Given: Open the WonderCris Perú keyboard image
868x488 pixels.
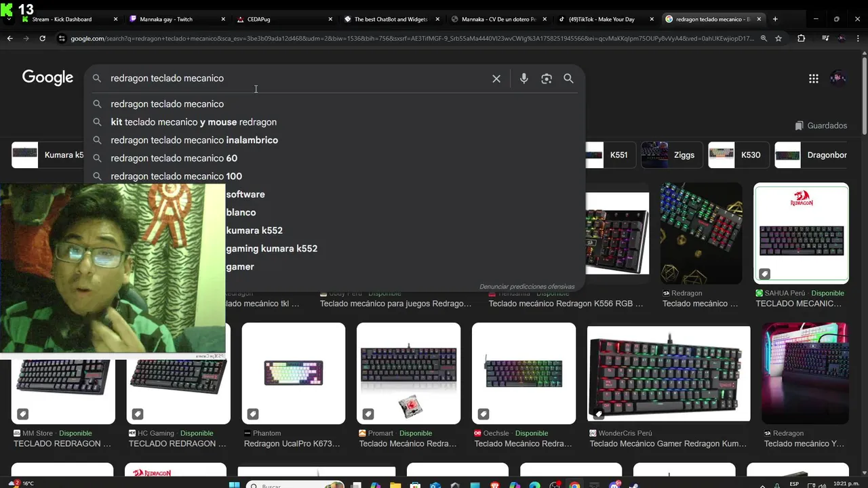Looking at the screenshot, I should (669, 373).
